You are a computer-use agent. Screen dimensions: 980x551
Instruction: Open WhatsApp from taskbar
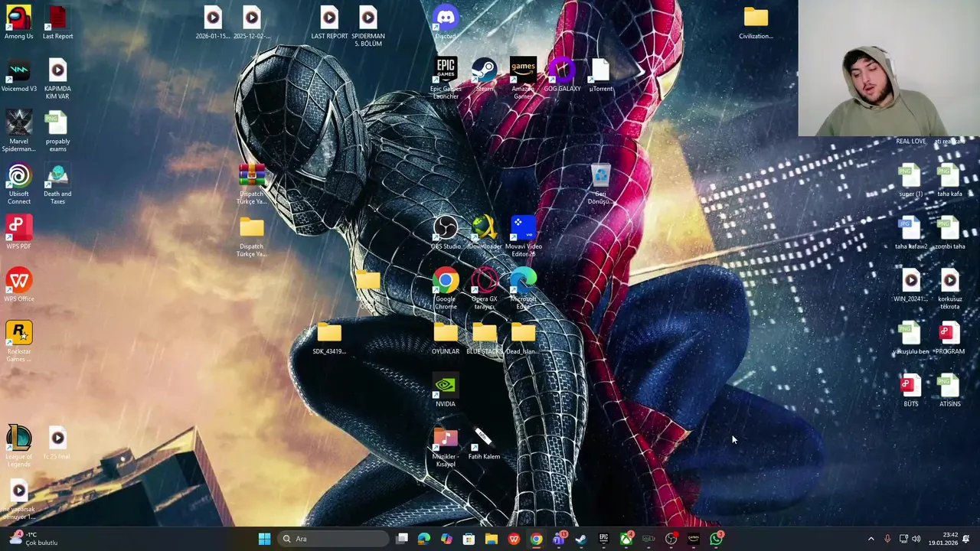tap(716, 539)
